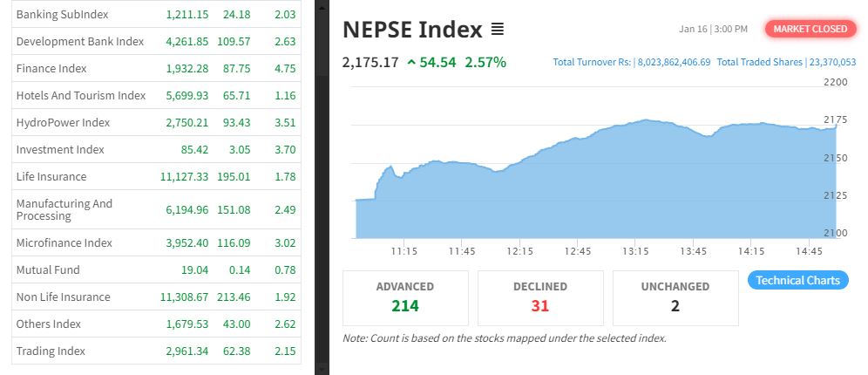Open Development Bank Index
This screenshot has width=868, height=375.
(x=79, y=41)
